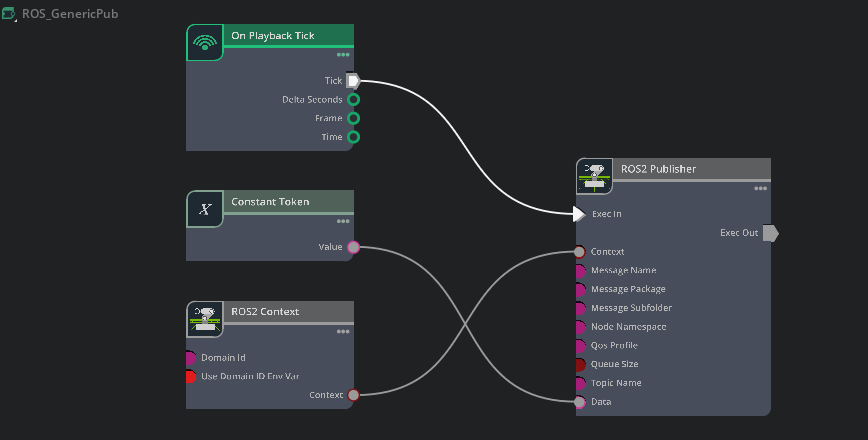Select the ROS2 Context node title
This screenshot has width=868, height=440.
pyautogui.click(x=265, y=312)
